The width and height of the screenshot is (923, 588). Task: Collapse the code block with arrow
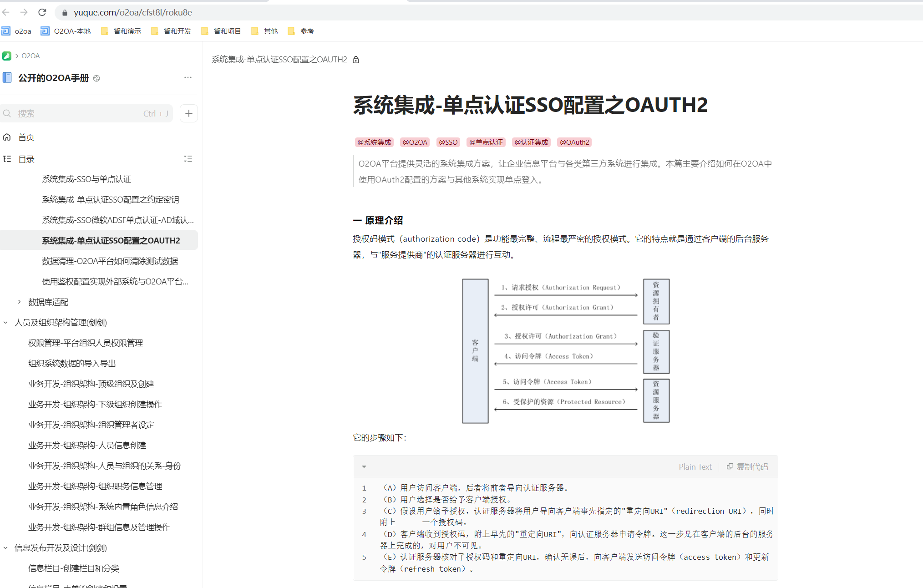click(364, 466)
